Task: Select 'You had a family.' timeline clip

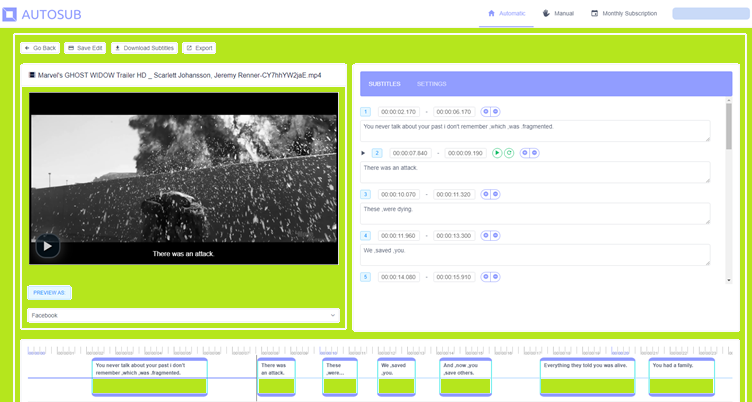Action: click(x=682, y=377)
